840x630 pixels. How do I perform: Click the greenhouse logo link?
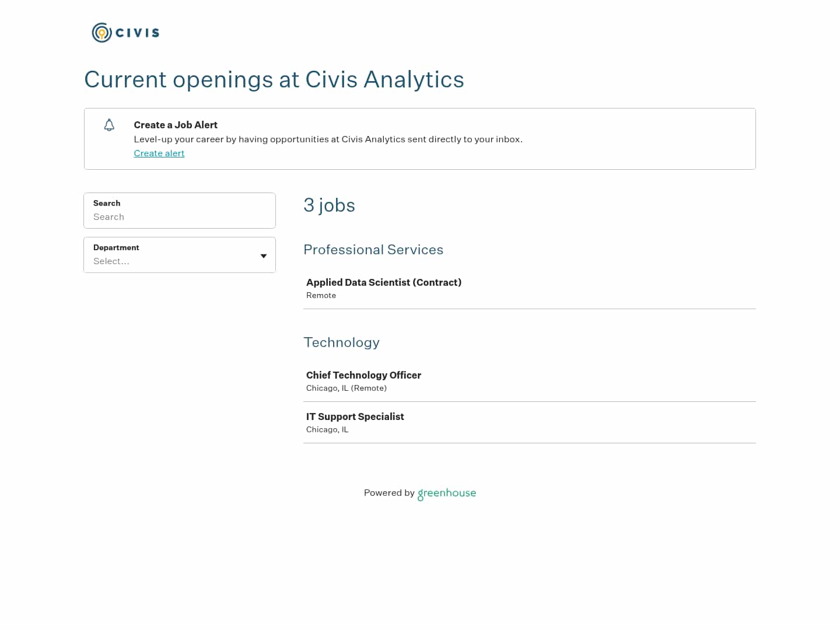tap(447, 494)
